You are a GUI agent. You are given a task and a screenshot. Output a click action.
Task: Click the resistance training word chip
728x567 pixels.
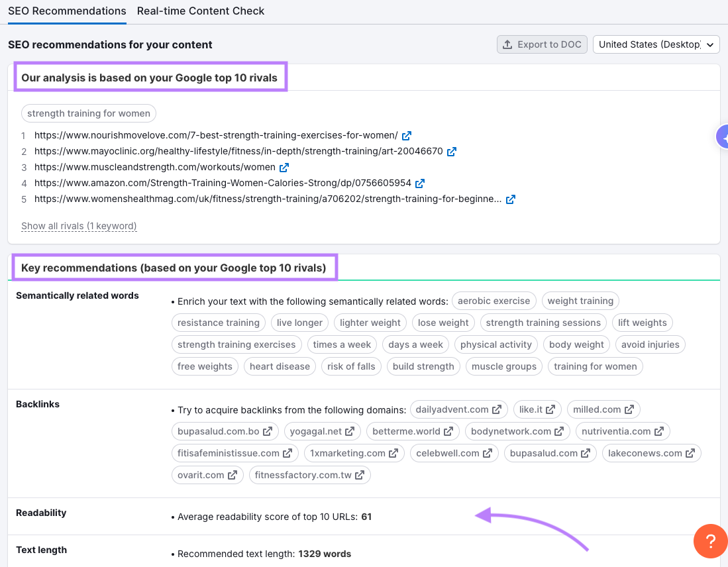[x=218, y=323]
